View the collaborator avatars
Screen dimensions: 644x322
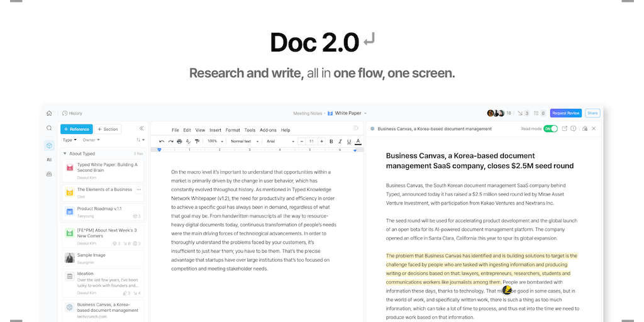(x=496, y=113)
